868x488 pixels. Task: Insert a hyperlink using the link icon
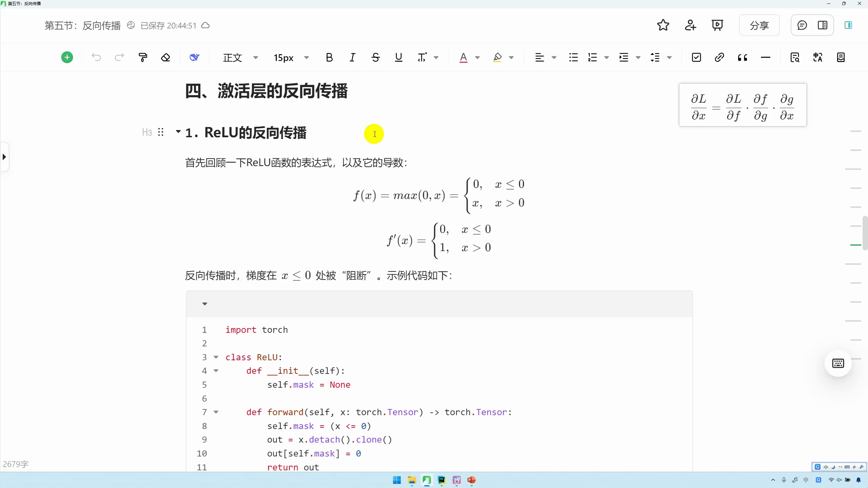tap(719, 57)
